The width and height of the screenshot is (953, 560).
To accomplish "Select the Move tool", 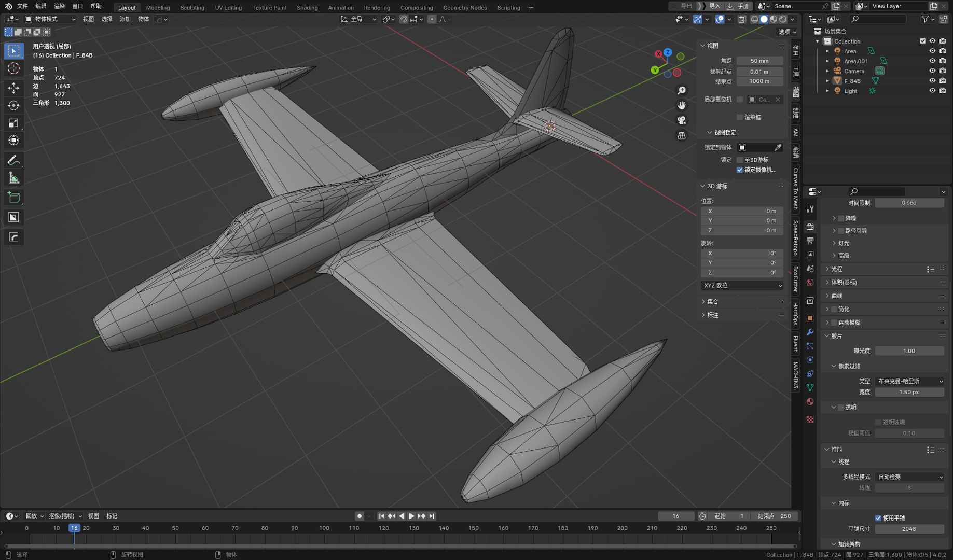I will pyautogui.click(x=14, y=88).
